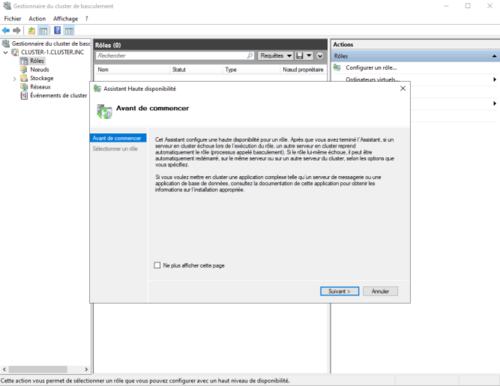This screenshot has height=386, width=500.
Task: Select the Sélectionner un rôle wizard step
Action: [x=115, y=149]
